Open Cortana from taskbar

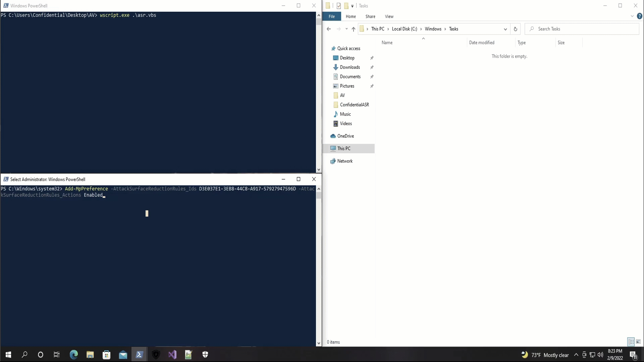[x=41, y=355]
